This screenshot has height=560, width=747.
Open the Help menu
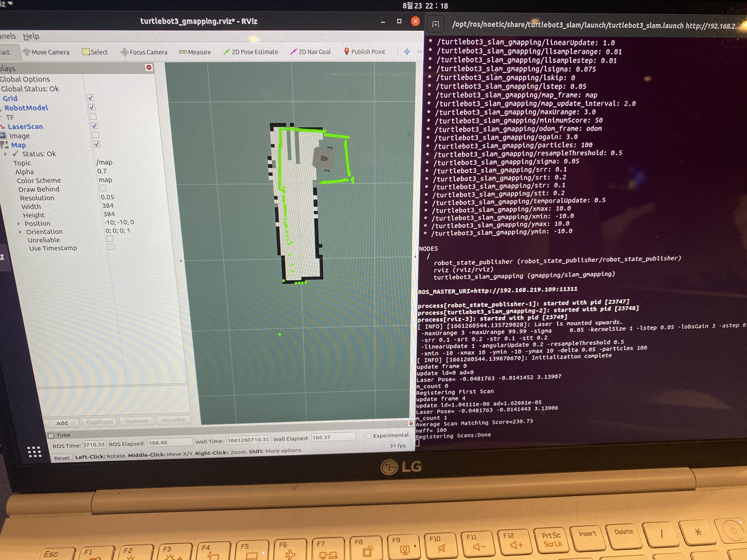[31, 36]
